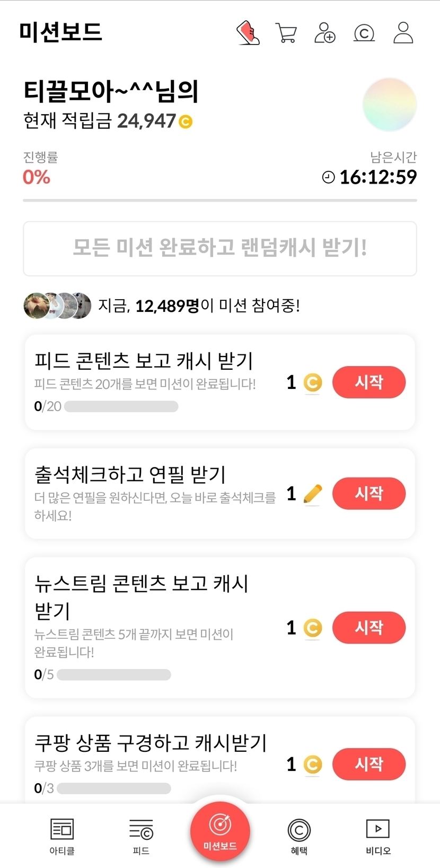Open the cash coin icon in header
The image size is (440, 868).
coord(364,33)
